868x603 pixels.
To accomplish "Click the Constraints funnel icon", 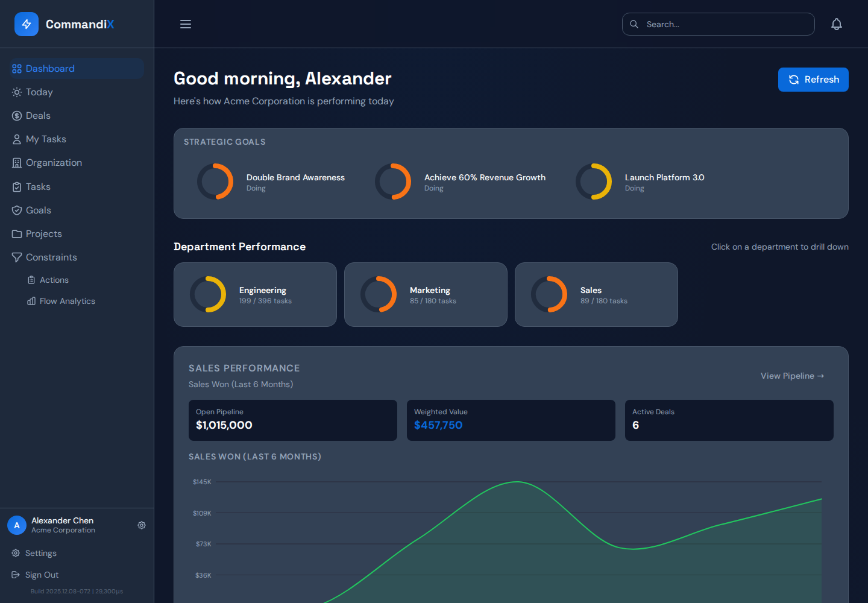I will (17, 257).
